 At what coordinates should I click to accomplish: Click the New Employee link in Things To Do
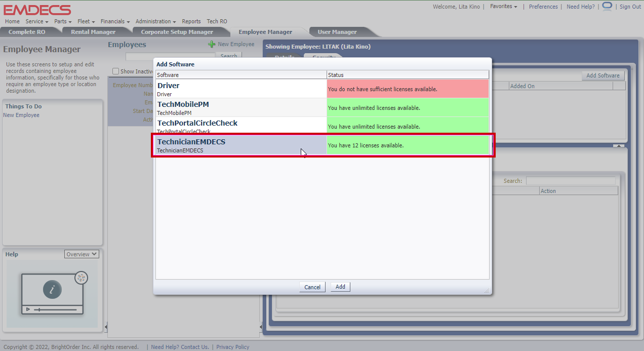point(21,115)
